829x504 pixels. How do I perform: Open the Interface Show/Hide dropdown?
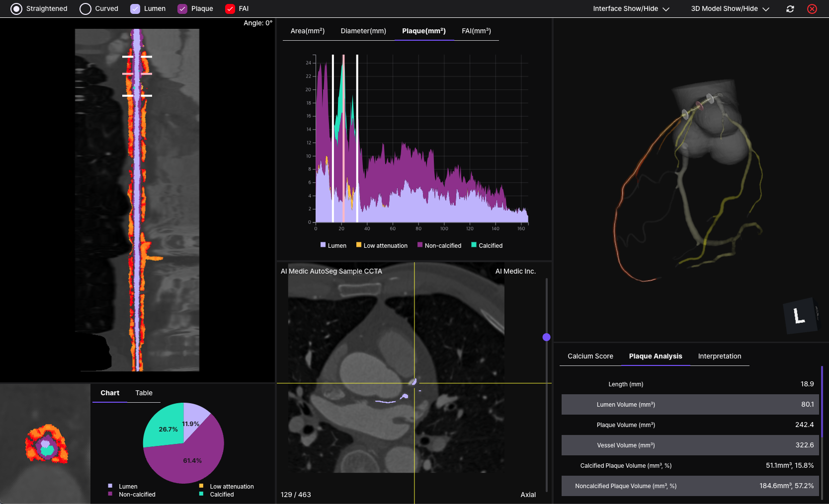pyautogui.click(x=631, y=9)
